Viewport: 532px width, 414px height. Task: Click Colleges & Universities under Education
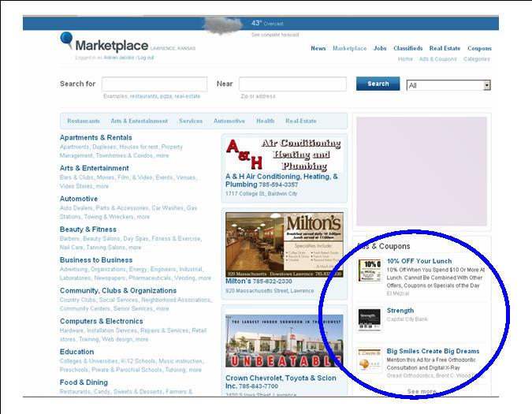88,361
